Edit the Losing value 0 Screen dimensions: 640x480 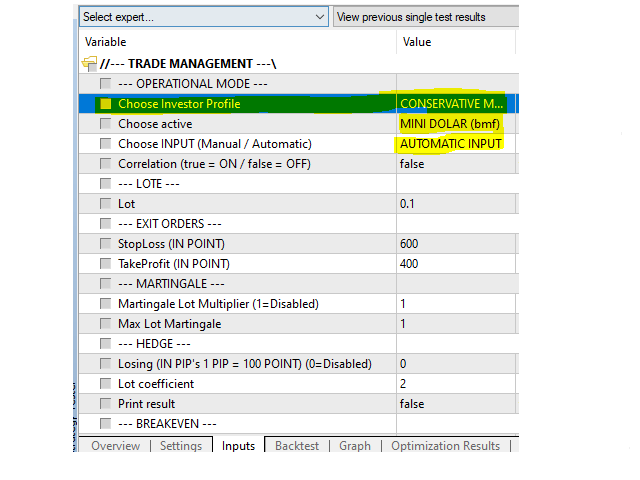[456, 364]
